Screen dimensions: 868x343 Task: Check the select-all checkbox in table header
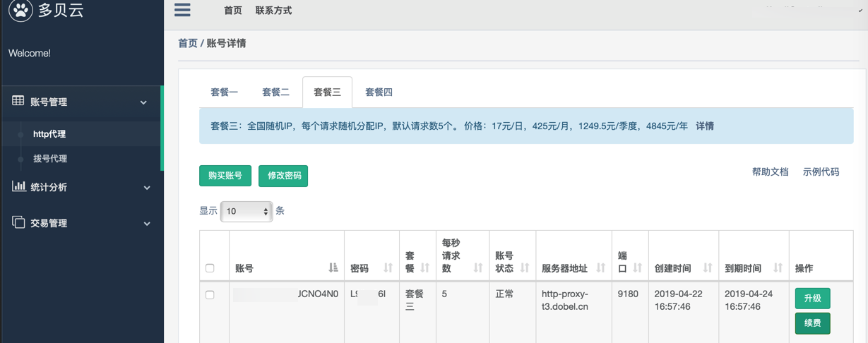(x=210, y=268)
